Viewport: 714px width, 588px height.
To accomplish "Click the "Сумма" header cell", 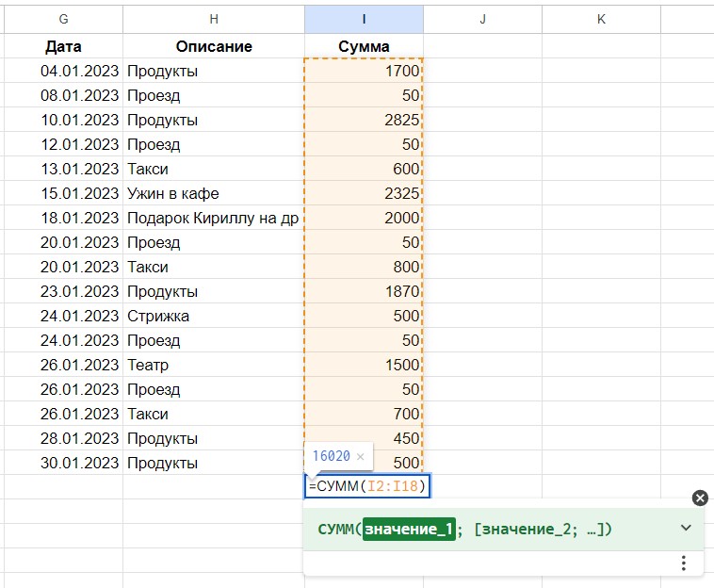I will pos(364,46).
